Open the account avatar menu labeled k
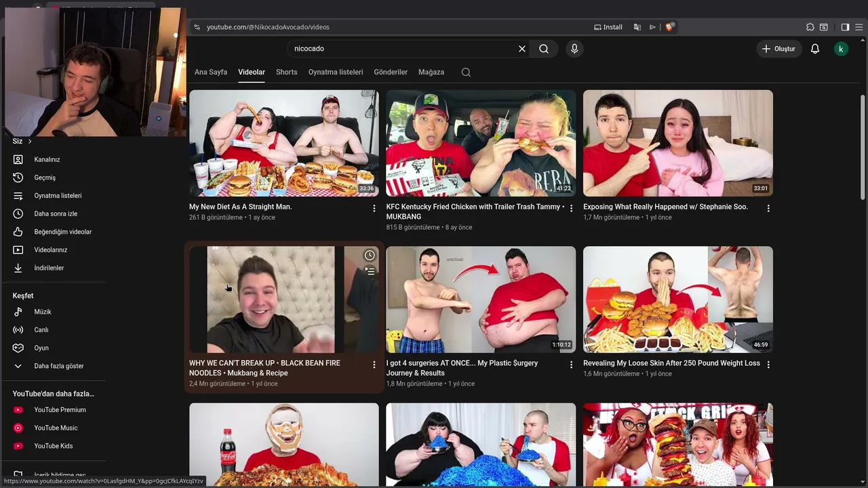The height and width of the screenshot is (488, 868). [841, 49]
